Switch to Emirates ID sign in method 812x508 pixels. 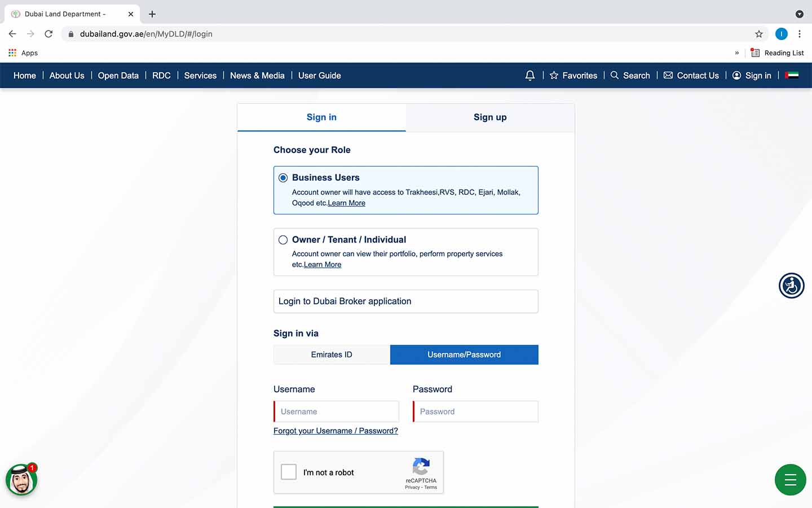click(331, 354)
